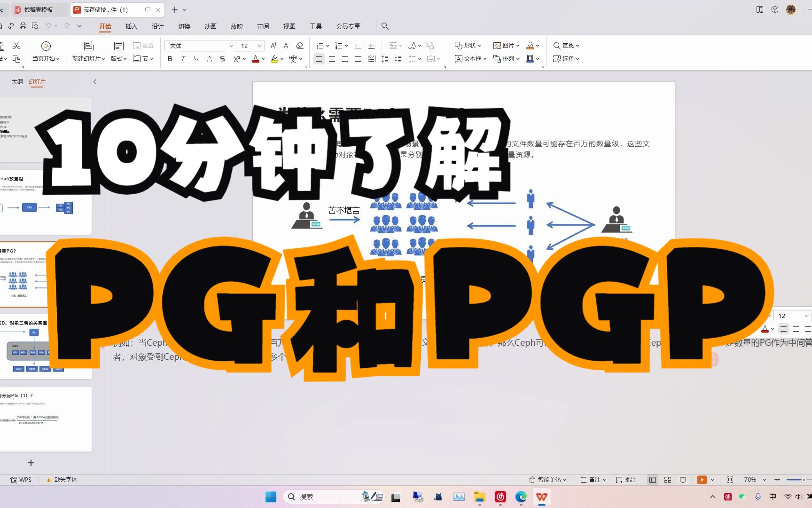The height and width of the screenshot is (508, 812).
Task: Apply underline to text
Action: pyautogui.click(x=196, y=58)
